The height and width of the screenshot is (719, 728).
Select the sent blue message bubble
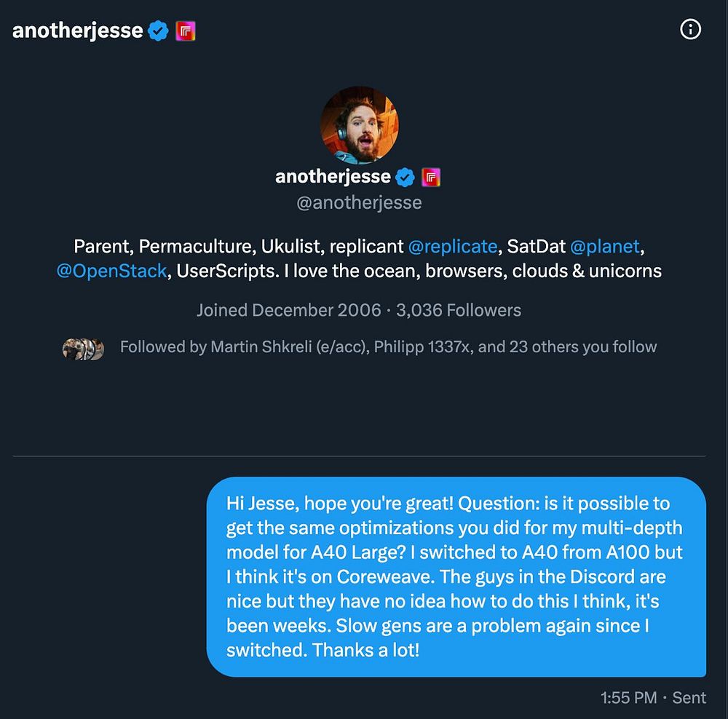(456, 576)
